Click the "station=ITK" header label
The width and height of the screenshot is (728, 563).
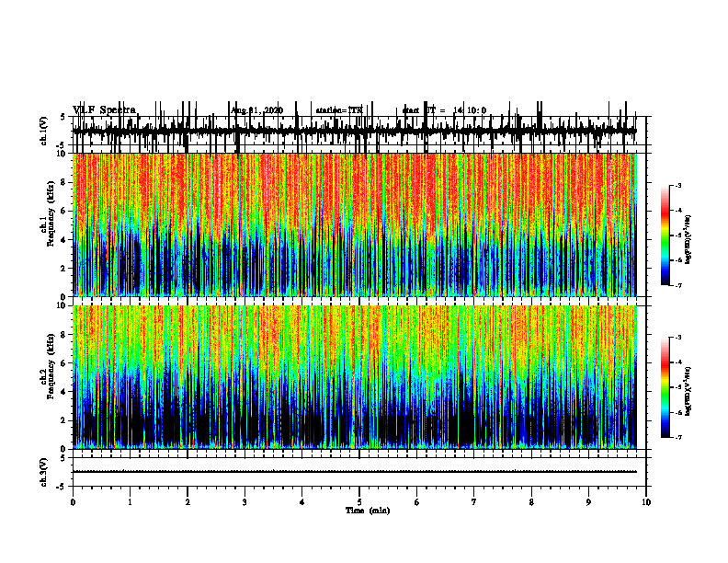tap(338, 110)
